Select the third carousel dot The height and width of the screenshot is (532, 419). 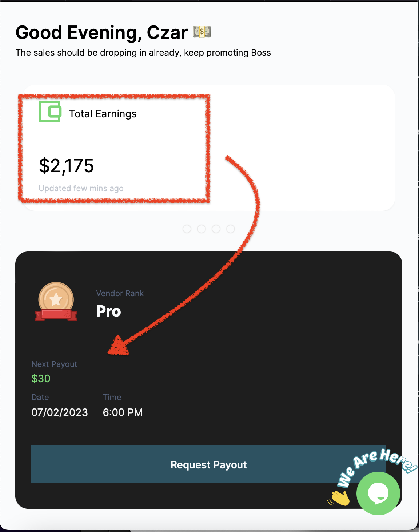click(216, 229)
